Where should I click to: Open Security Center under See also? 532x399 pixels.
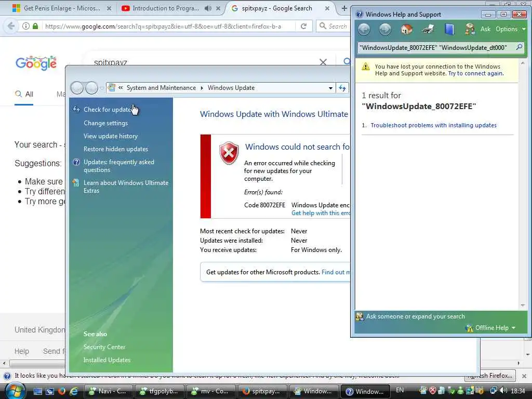104,347
